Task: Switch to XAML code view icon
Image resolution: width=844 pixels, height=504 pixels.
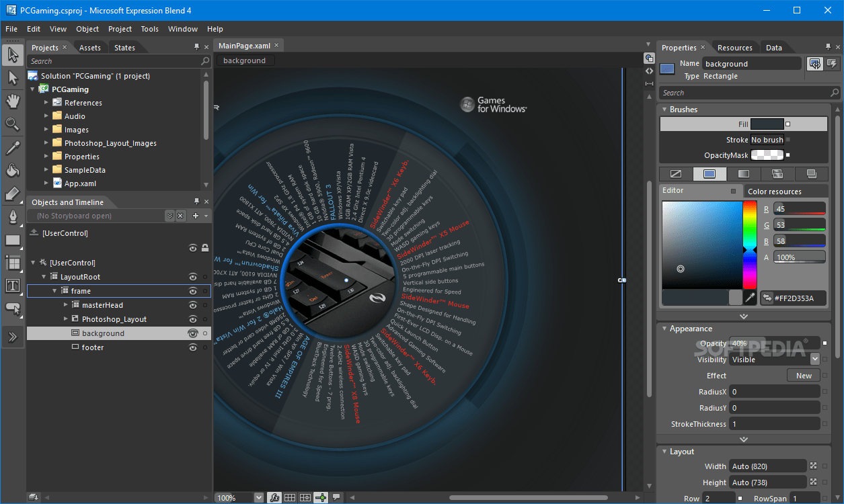Action: tap(649, 71)
